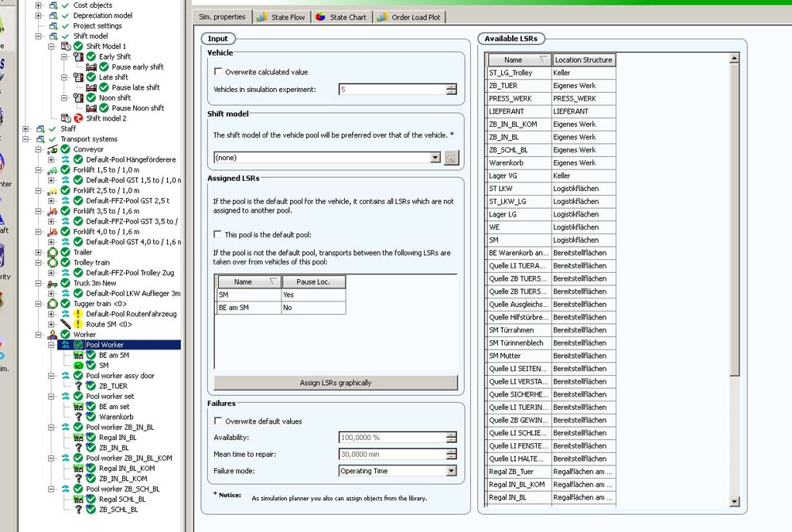Click the red status icon of Shift model 2
792x532 pixels.
(78, 118)
